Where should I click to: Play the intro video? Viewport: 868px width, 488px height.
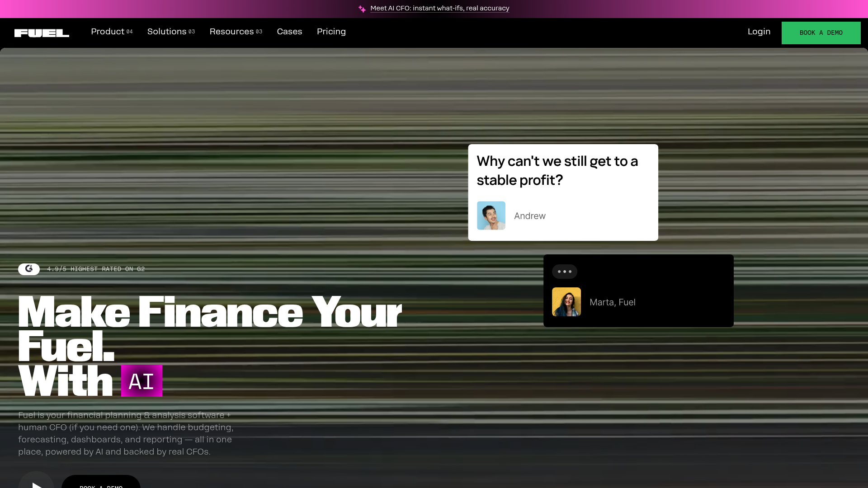coord(36,483)
